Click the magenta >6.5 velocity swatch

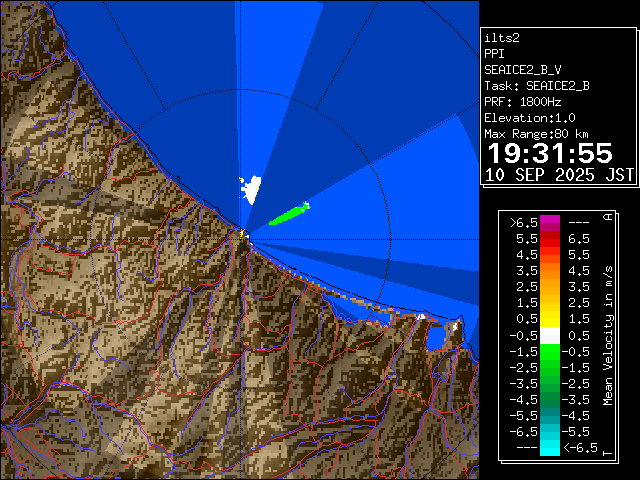(549, 222)
